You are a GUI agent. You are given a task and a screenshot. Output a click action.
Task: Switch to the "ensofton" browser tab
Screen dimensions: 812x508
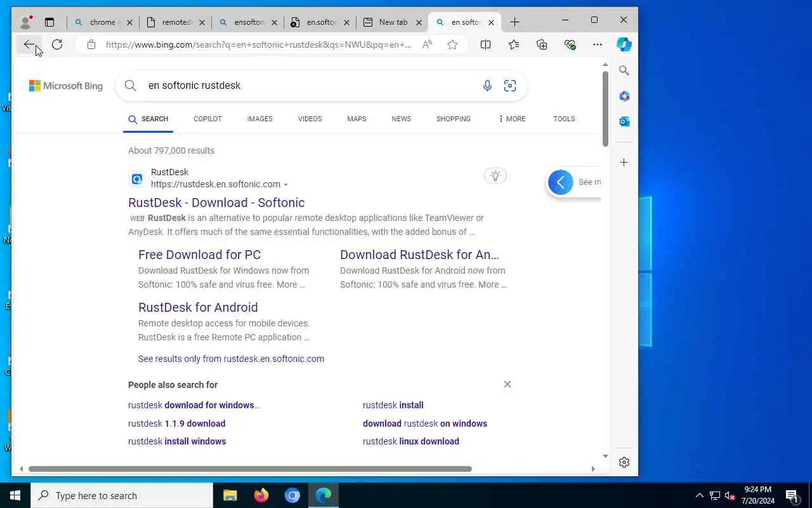click(x=248, y=22)
